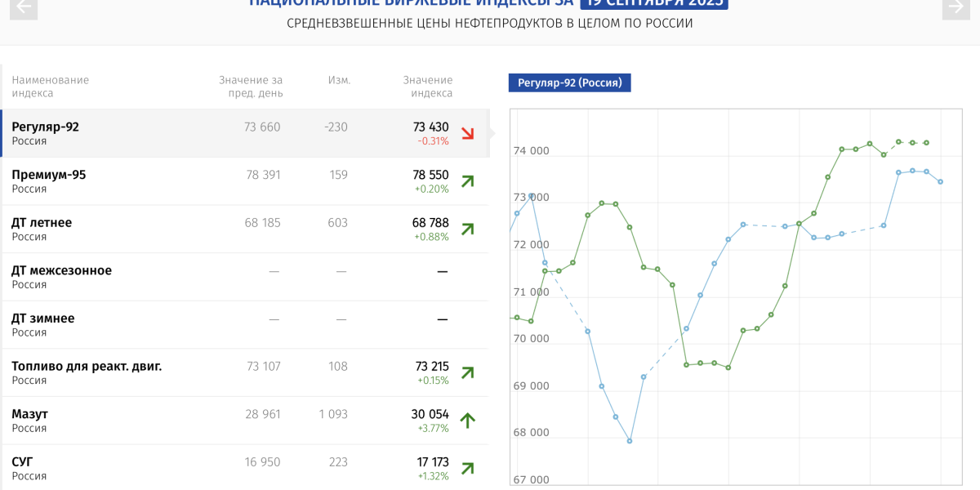Click green up arrow for Мазут
Image resolution: width=980 pixels, height=490 pixels.
click(x=468, y=421)
